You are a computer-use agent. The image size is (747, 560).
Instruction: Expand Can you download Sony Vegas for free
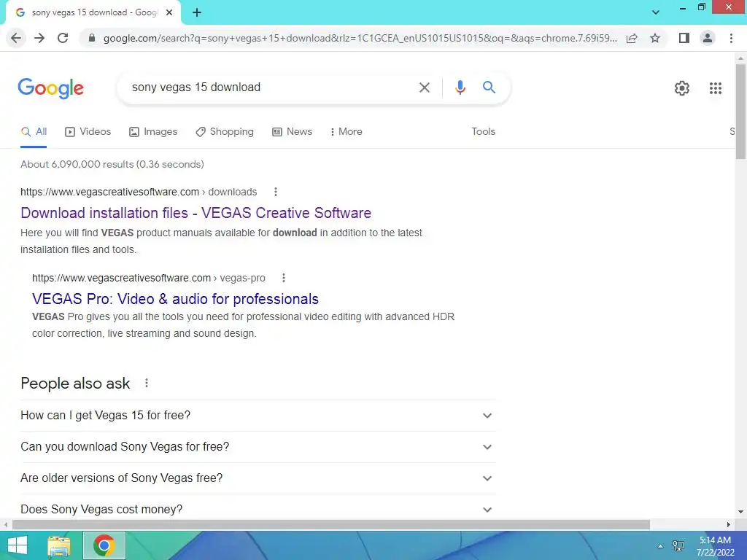click(x=258, y=447)
